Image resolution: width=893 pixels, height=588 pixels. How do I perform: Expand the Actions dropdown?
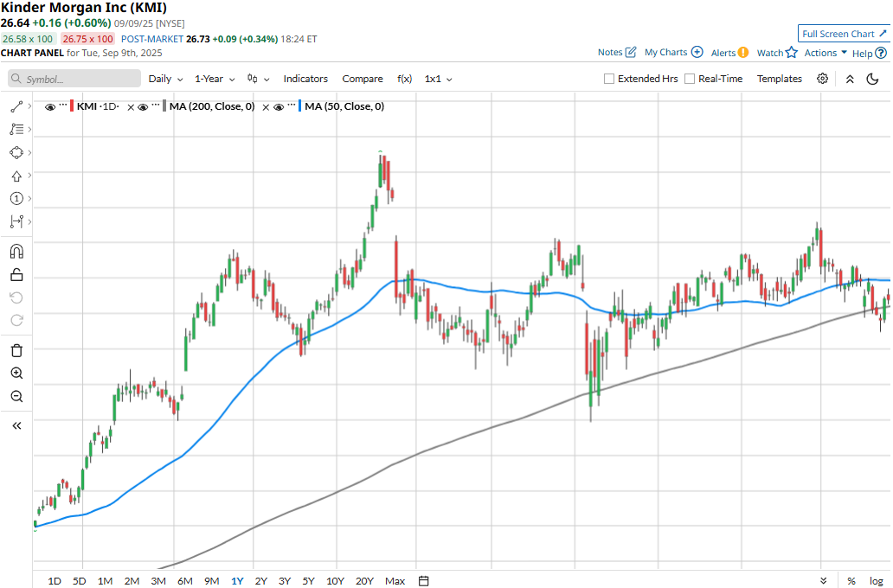[826, 53]
